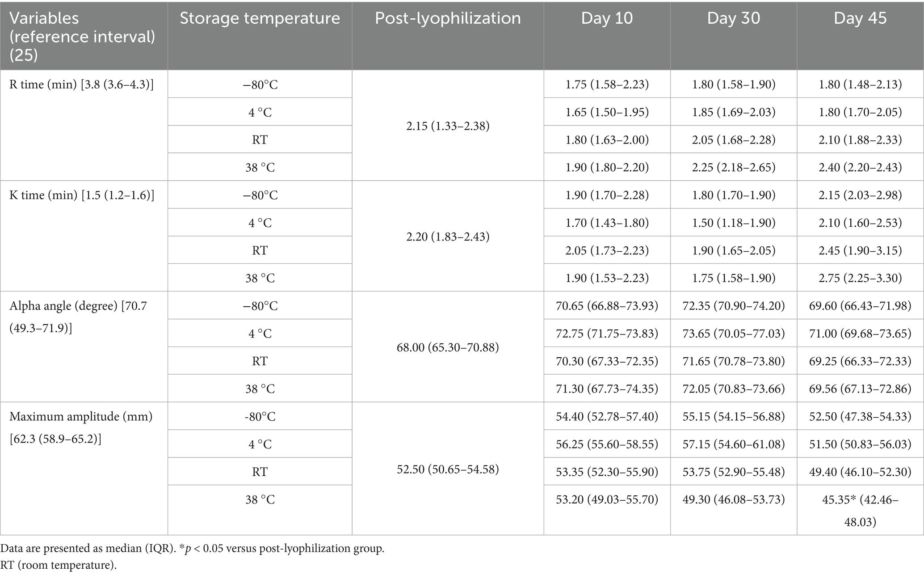Click the 45.35* Day 45 cell
The image size is (924, 575).
click(x=860, y=510)
